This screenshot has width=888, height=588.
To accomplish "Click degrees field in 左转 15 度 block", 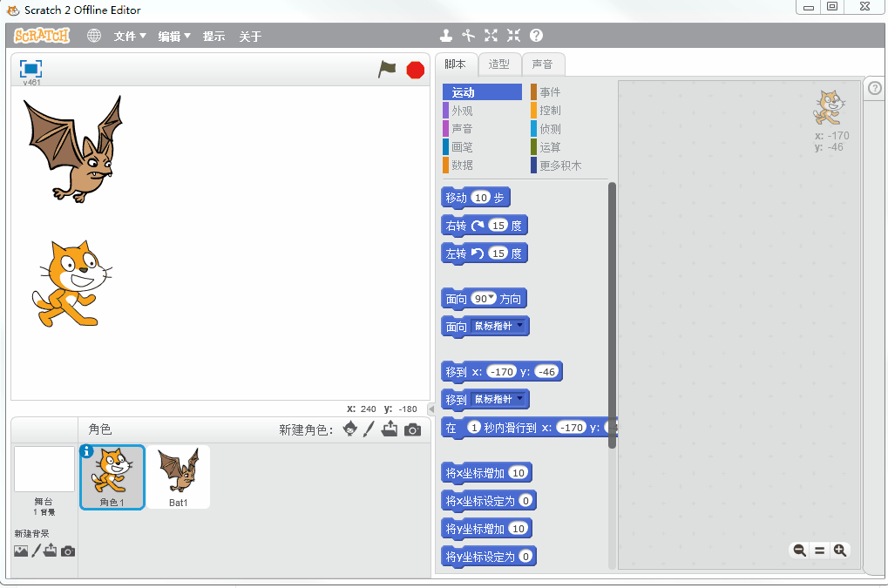I will (498, 253).
